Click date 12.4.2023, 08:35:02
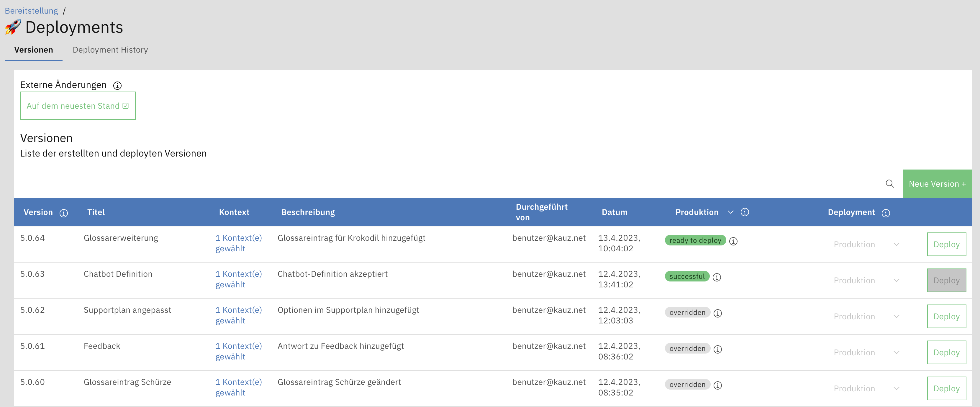This screenshot has height=407, width=980. click(619, 388)
